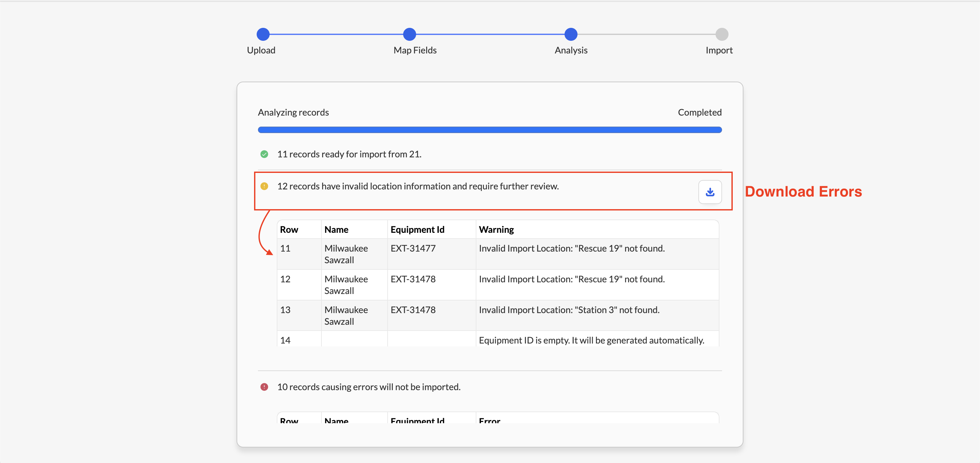The height and width of the screenshot is (463, 980).
Task: Select the greyed Import step circle
Action: click(x=722, y=34)
